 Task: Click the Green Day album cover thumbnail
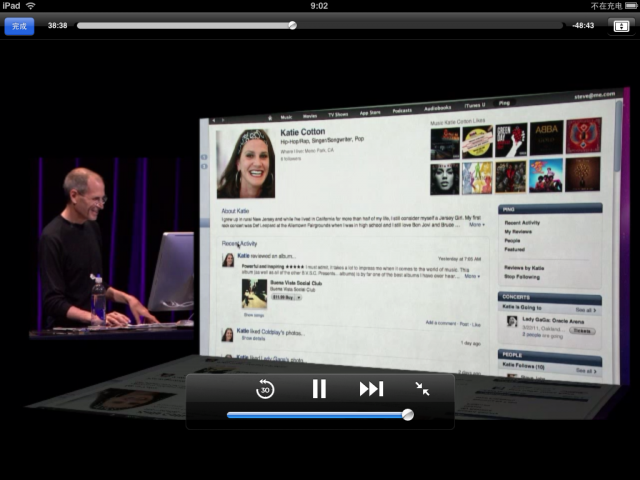point(511,140)
